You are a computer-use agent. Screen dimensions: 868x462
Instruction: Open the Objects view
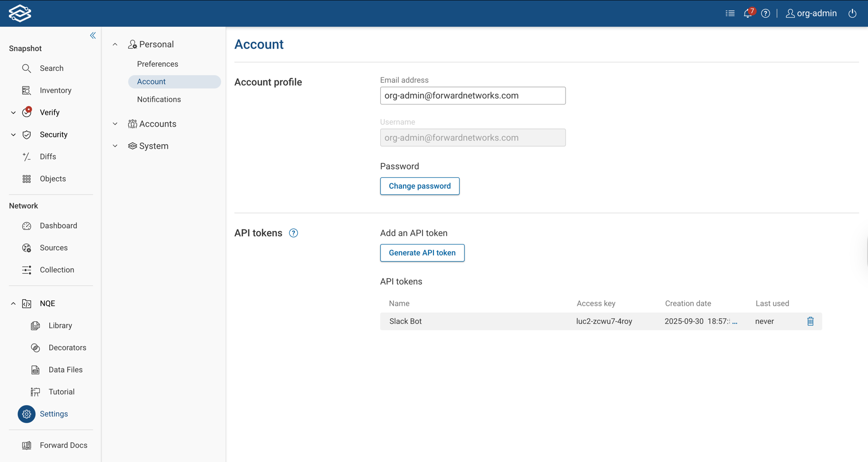tap(26, 178)
